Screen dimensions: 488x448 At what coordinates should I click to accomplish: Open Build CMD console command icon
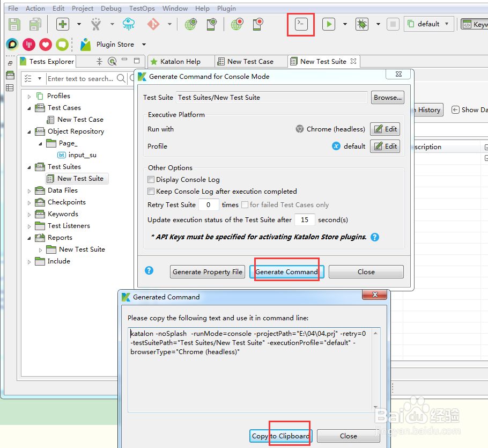click(x=301, y=24)
